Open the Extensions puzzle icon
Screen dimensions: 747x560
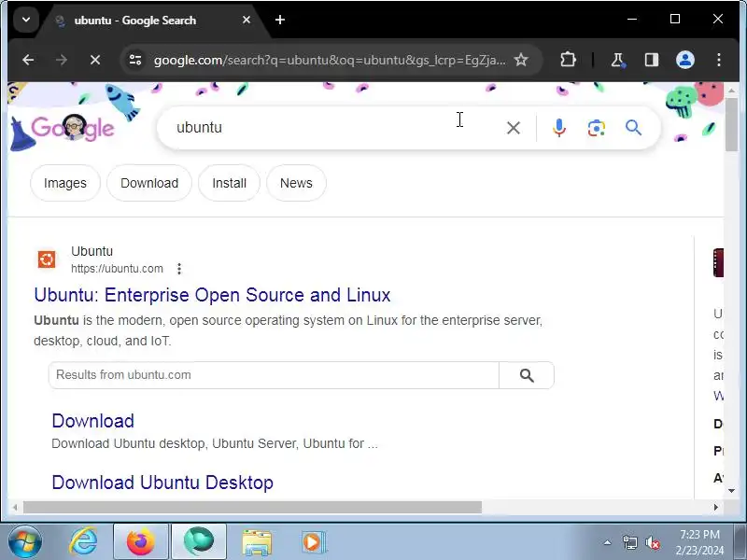(568, 60)
